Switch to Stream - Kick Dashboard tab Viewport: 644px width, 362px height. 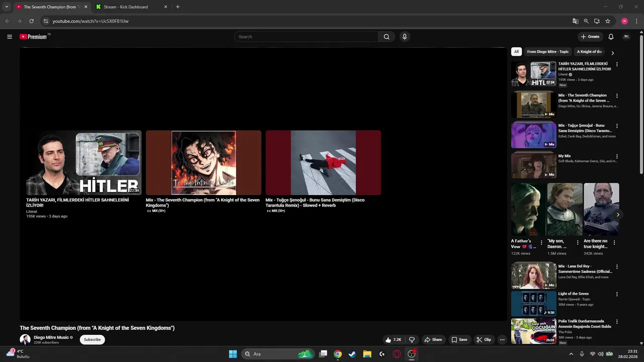click(131, 7)
